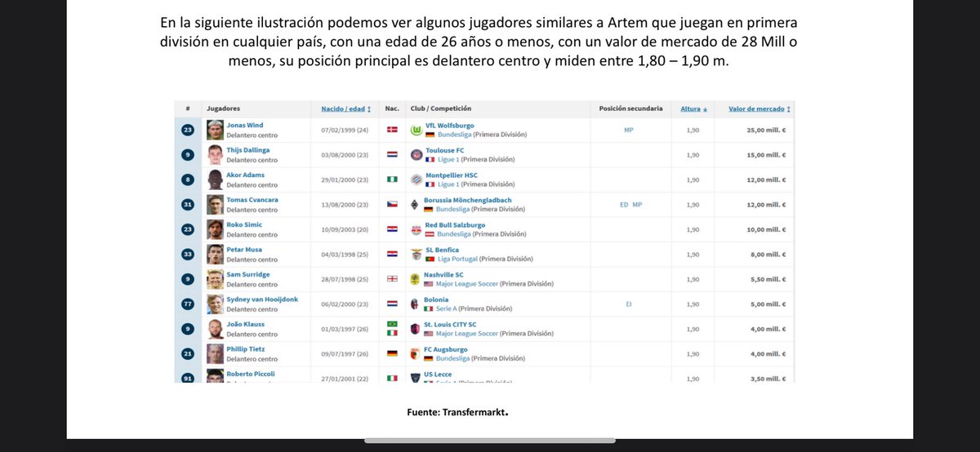
Task: Click Petar Musa's player photo
Action: point(215,255)
